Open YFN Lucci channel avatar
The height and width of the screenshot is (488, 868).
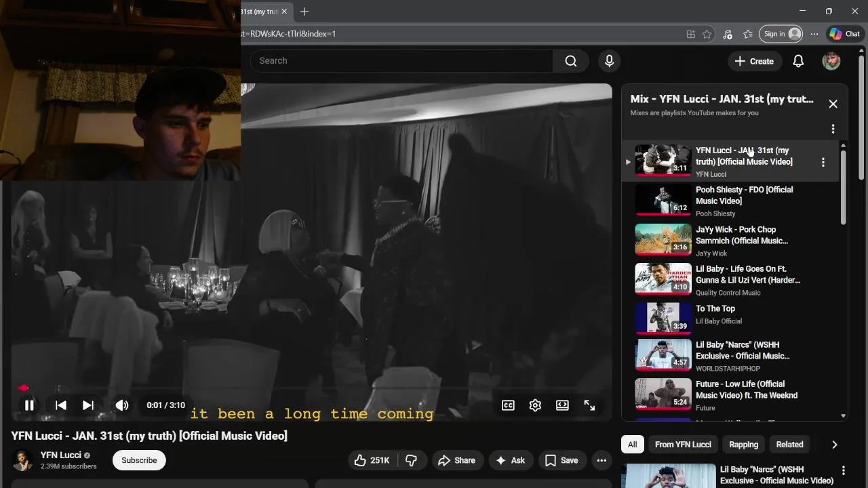23,460
